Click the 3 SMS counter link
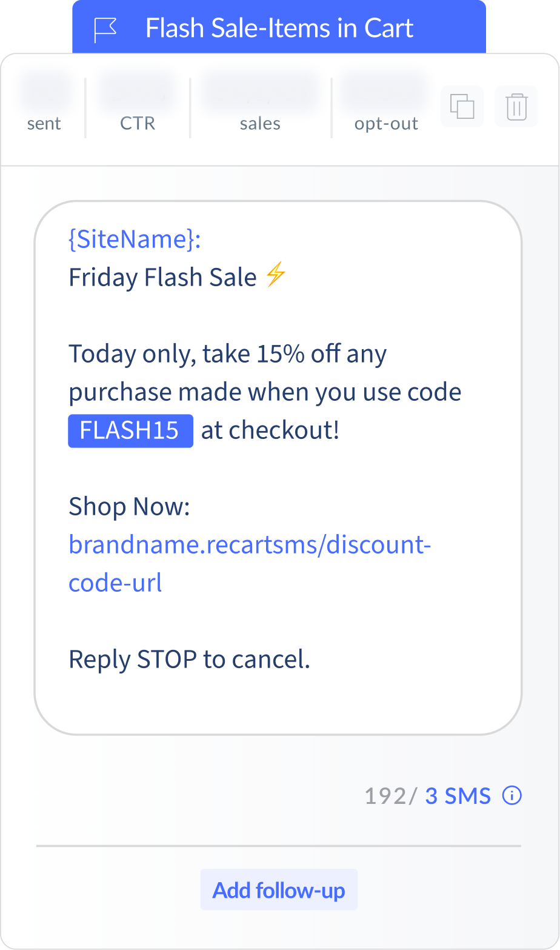The image size is (560, 950). pyautogui.click(x=458, y=795)
